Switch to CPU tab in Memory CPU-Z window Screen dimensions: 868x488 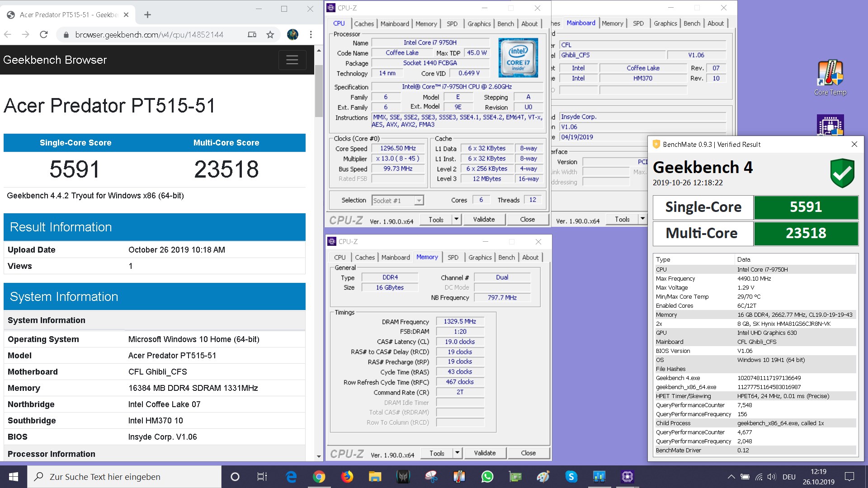340,258
